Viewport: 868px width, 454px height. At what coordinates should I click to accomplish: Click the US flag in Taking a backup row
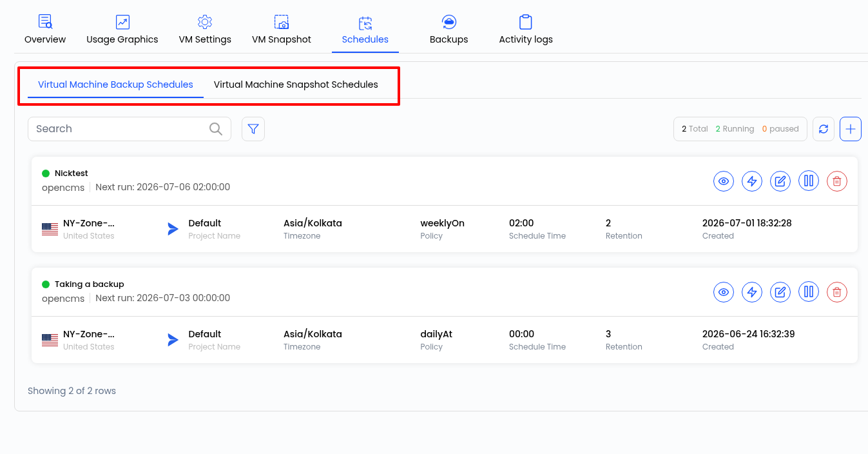pos(50,340)
